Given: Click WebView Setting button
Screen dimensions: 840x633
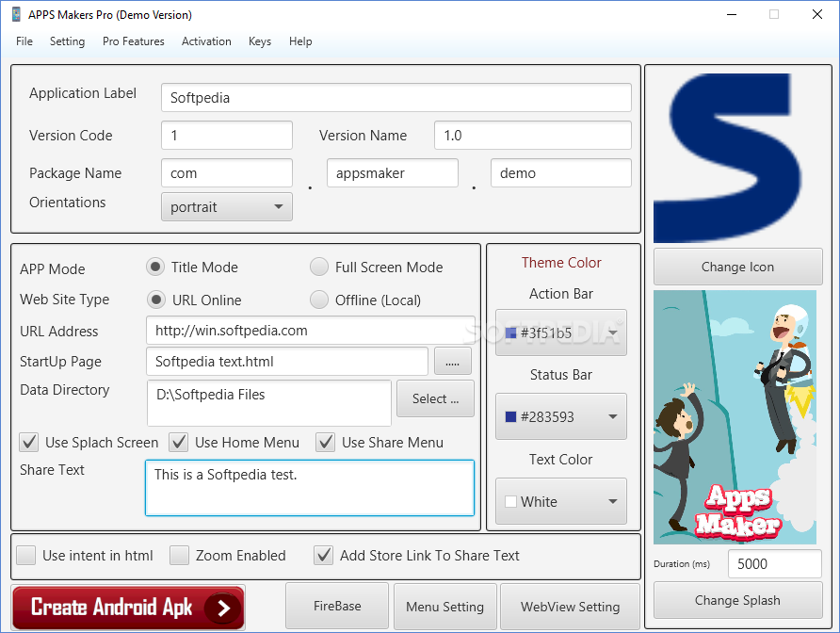Looking at the screenshot, I should (570, 607).
